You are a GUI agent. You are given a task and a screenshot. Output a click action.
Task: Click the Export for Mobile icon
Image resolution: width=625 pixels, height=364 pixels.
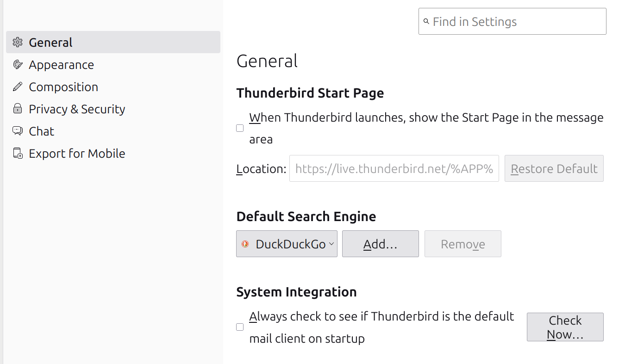[18, 153]
